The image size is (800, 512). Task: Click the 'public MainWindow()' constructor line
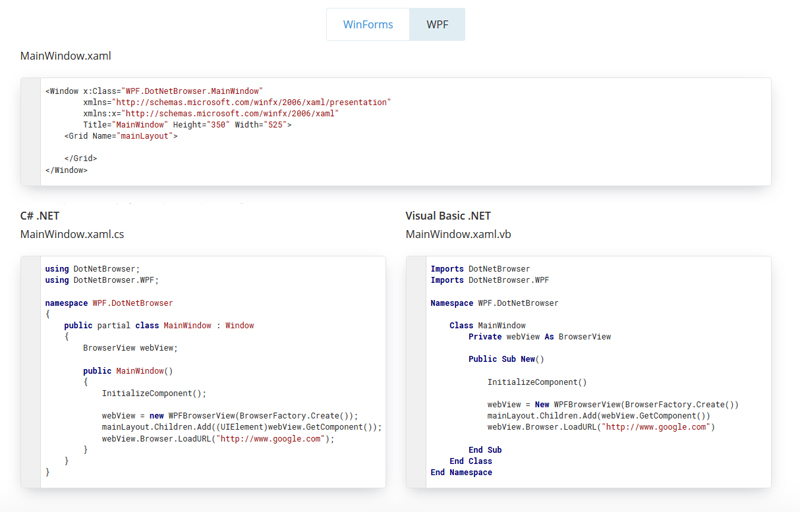128,371
